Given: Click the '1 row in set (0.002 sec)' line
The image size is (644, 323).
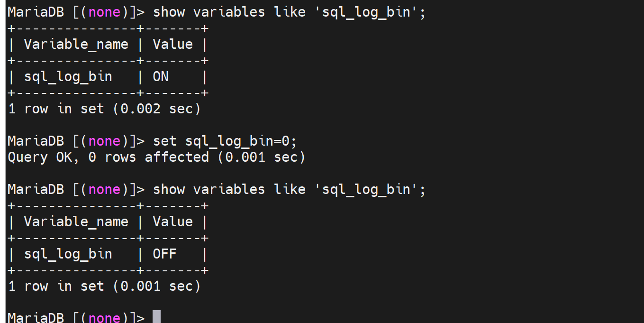Looking at the screenshot, I should tap(104, 109).
